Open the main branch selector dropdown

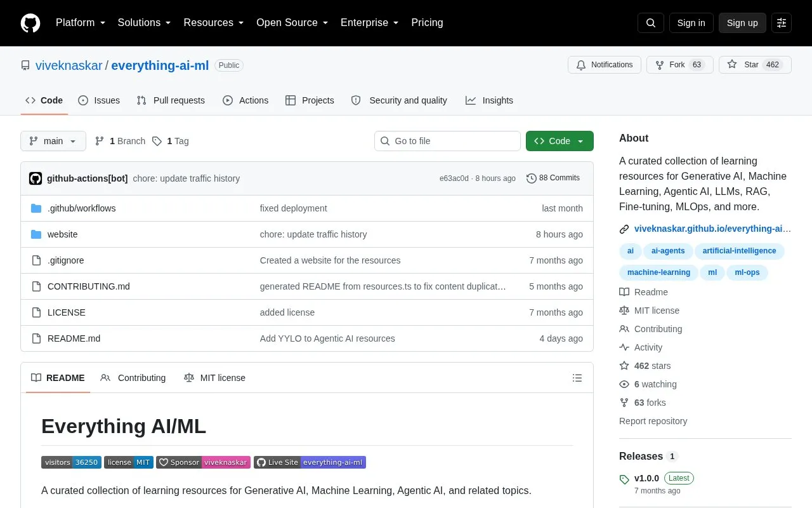(53, 141)
